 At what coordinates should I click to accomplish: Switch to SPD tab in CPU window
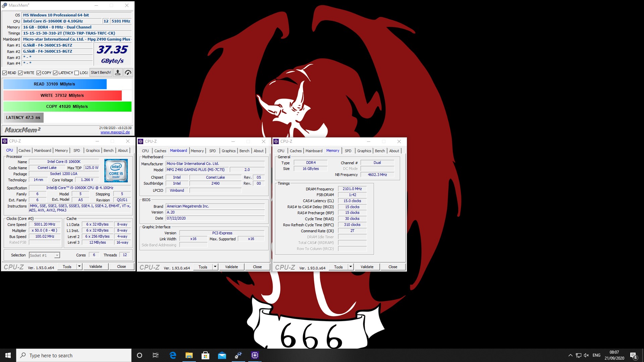click(77, 150)
